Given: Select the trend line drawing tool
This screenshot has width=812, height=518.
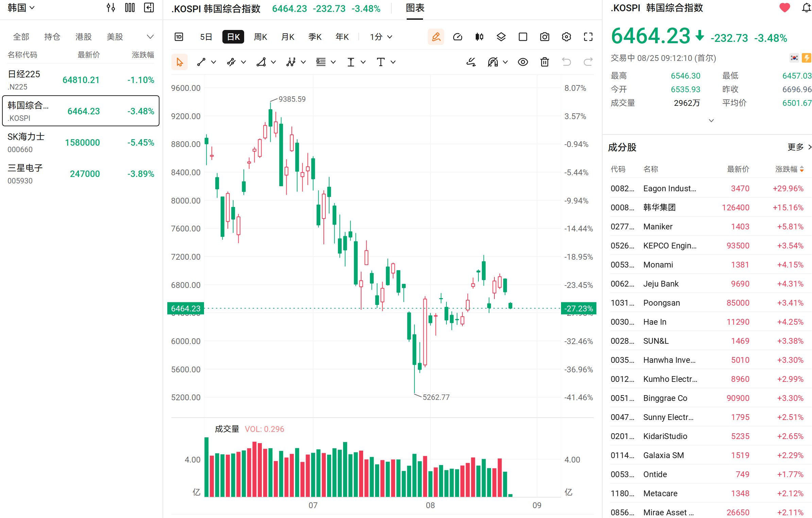Looking at the screenshot, I should coord(201,62).
